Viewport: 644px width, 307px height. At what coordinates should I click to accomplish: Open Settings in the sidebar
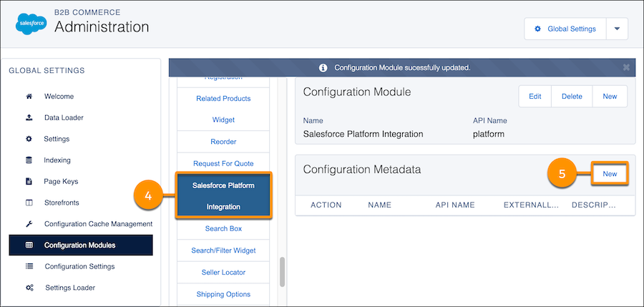[57, 139]
